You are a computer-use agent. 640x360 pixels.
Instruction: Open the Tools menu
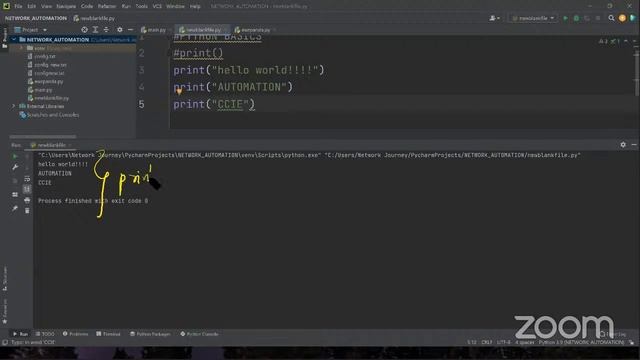point(142,6)
